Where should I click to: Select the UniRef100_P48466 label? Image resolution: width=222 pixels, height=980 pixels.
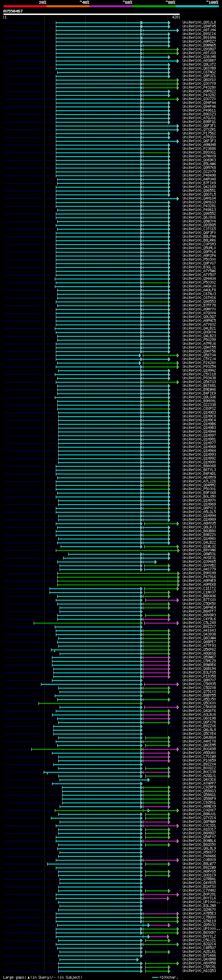199,856
